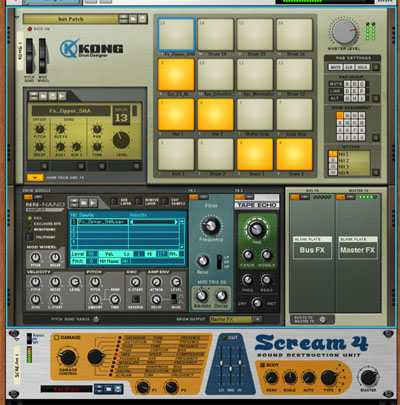Save Scream 4 patch with disk icon
400x405 pixels.
coord(118,389)
